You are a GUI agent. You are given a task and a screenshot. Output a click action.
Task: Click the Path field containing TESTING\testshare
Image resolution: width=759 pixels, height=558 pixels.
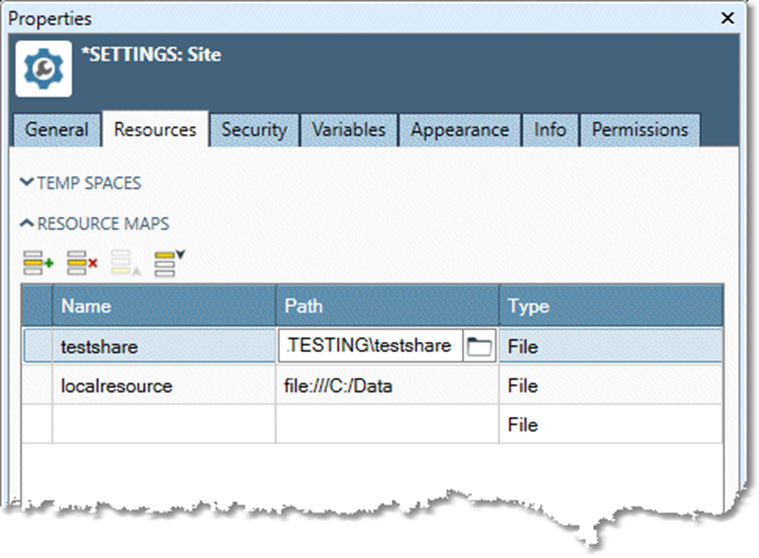pos(370,347)
